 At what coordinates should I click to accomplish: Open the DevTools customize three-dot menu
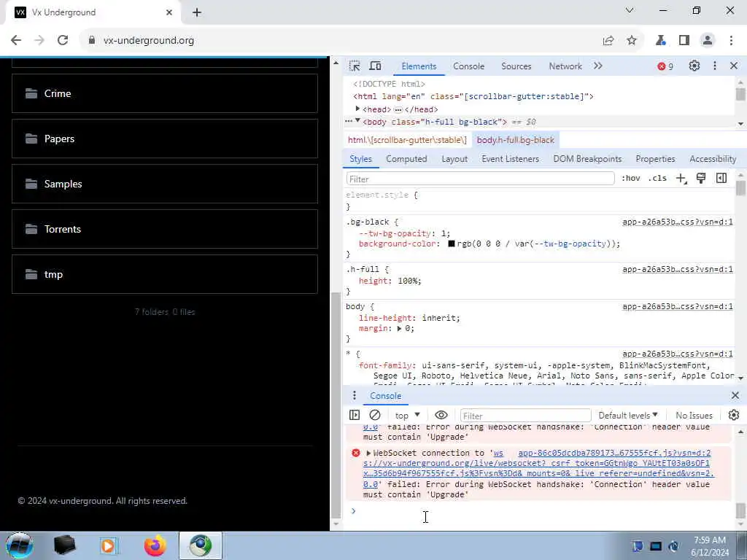pyautogui.click(x=715, y=66)
